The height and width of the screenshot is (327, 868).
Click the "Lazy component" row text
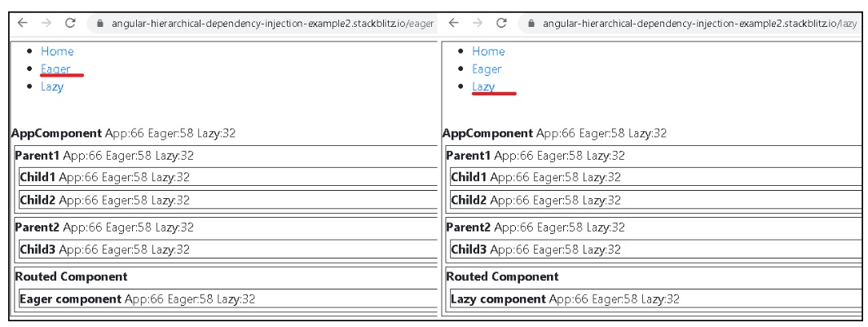pos(498,299)
